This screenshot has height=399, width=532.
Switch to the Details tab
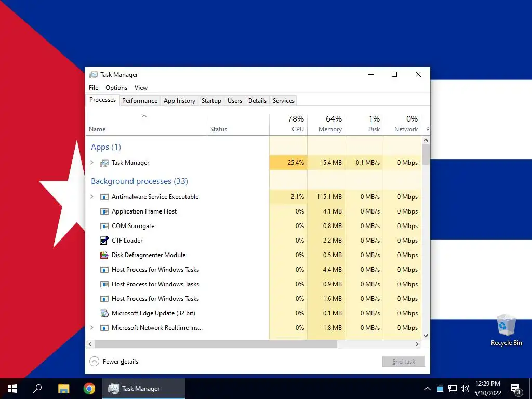coord(257,101)
